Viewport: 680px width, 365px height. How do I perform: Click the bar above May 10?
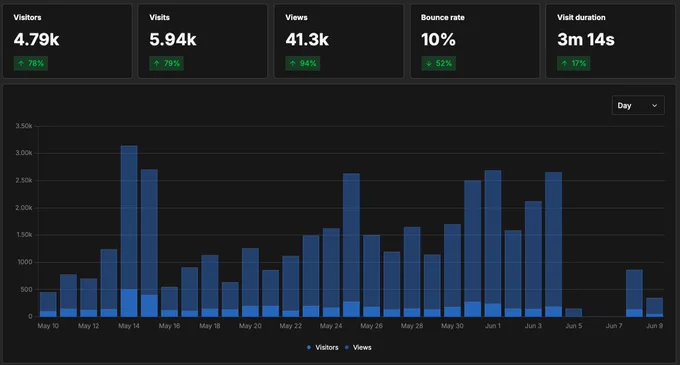(x=48, y=304)
